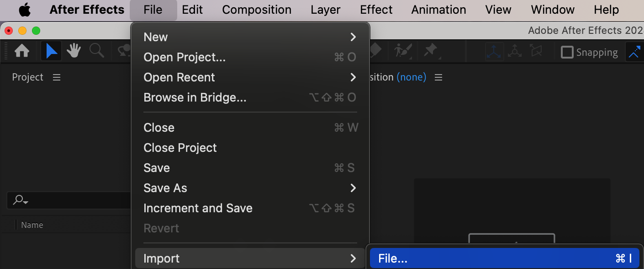This screenshot has height=269, width=644.
Task: Select the Selection arrow tool
Action: pos(51,51)
